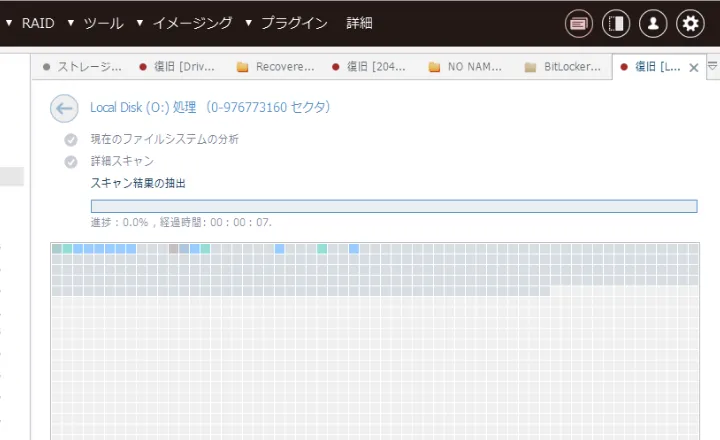
Task: Select the 復旧 [204... tab
Action: tap(369, 67)
